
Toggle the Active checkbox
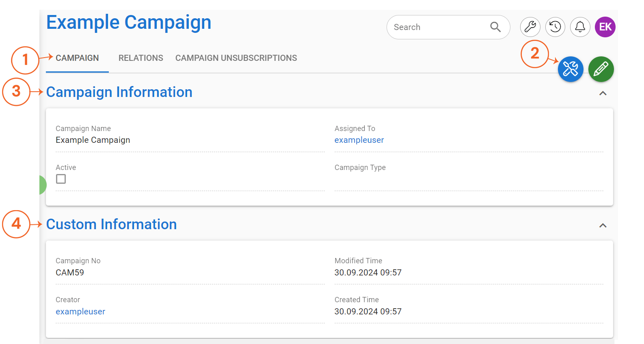pos(61,179)
